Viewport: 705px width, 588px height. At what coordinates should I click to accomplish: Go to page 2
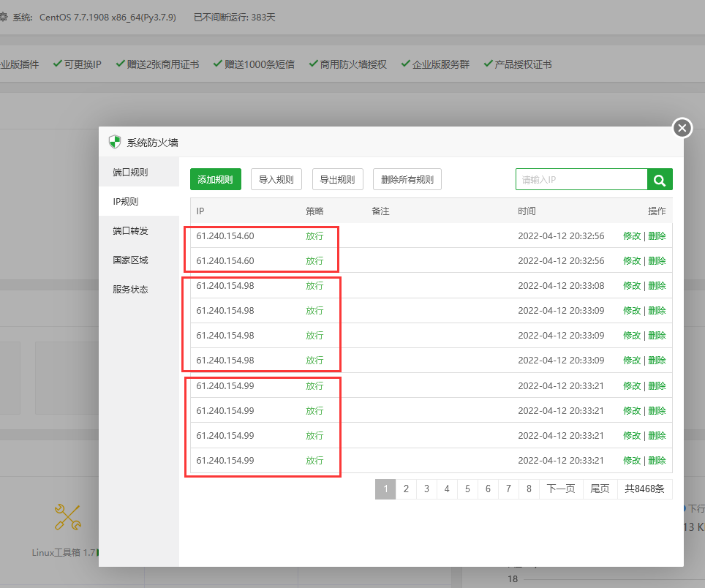(x=406, y=489)
